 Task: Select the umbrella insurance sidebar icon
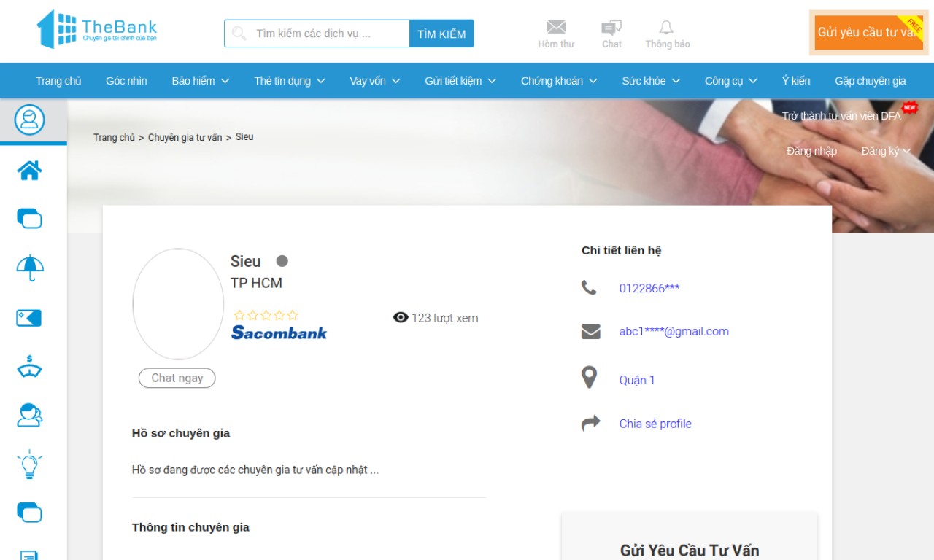pos(30,268)
